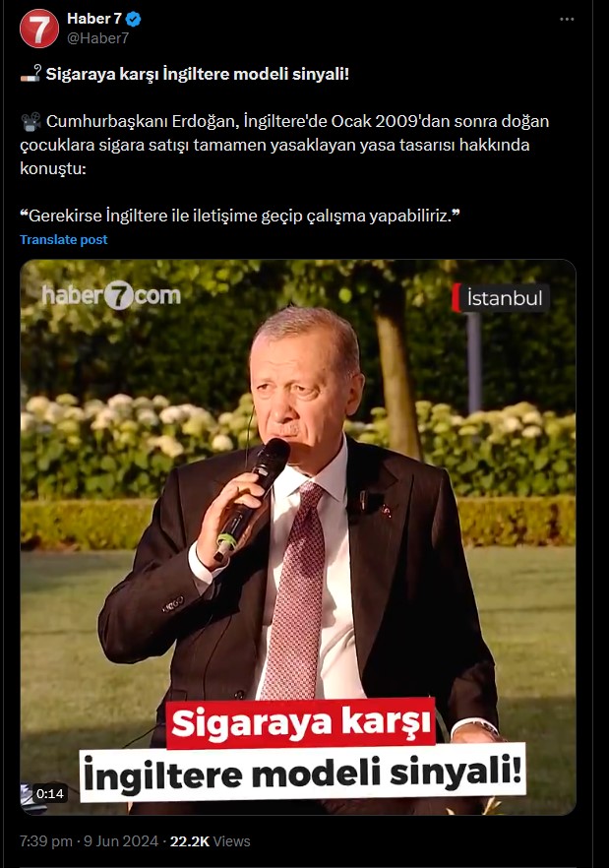This screenshot has height=868, width=609.
Task: Open the @Haber7 handle link
Action: pos(98,38)
